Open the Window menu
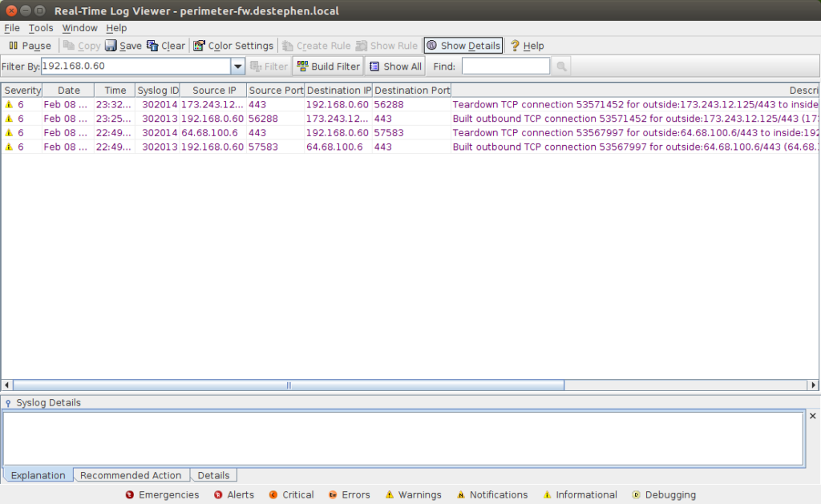 79,28
